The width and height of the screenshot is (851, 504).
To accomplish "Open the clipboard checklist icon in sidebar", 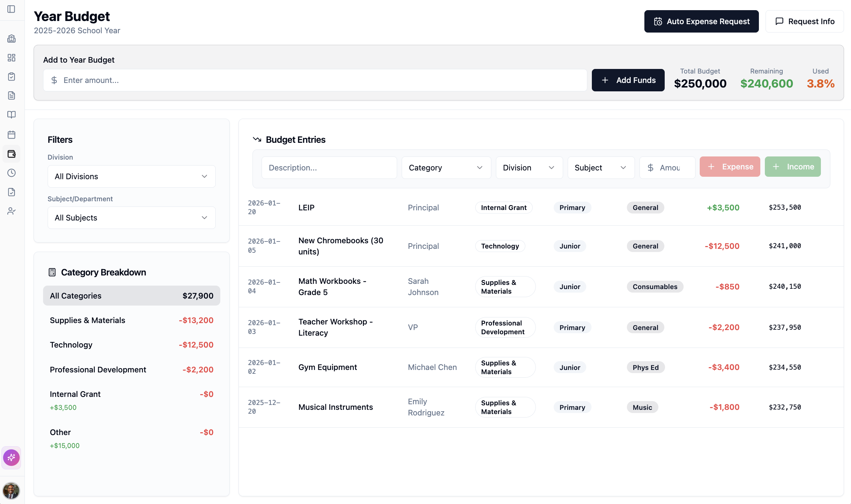I will pos(12,76).
